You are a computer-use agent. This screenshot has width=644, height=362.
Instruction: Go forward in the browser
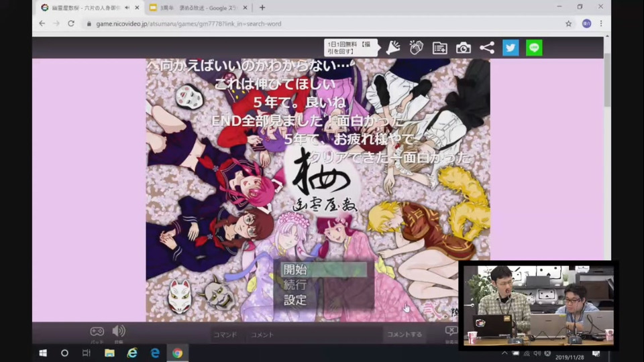[x=56, y=24]
